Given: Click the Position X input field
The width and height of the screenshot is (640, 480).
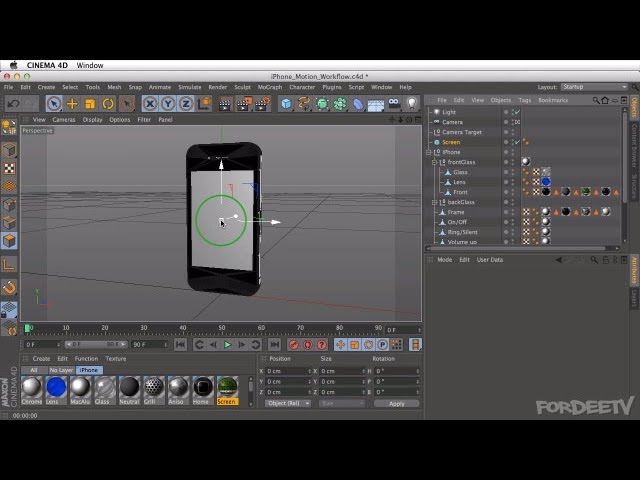Looking at the screenshot, I should pyautogui.click(x=288, y=371).
